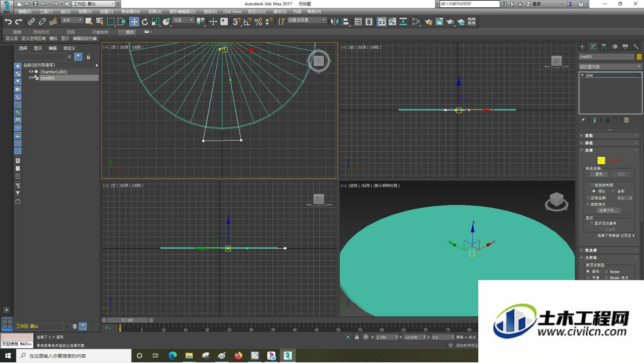Collapse the 选择 rollout
This screenshot has height=363, width=644.
coord(609,150)
